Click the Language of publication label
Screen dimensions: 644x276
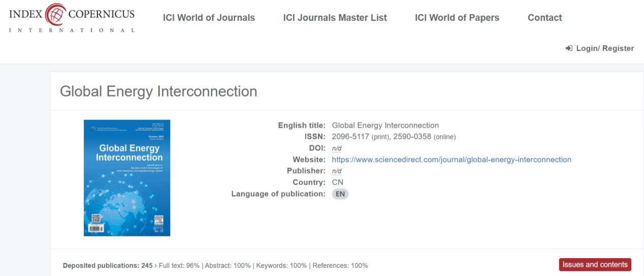[278, 194]
